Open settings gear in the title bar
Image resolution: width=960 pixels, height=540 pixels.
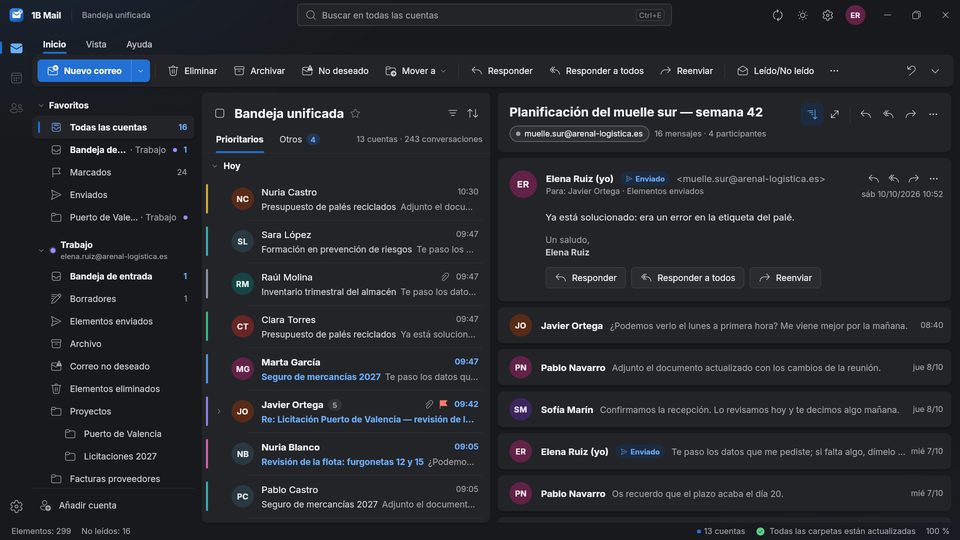click(x=828, y=15)
